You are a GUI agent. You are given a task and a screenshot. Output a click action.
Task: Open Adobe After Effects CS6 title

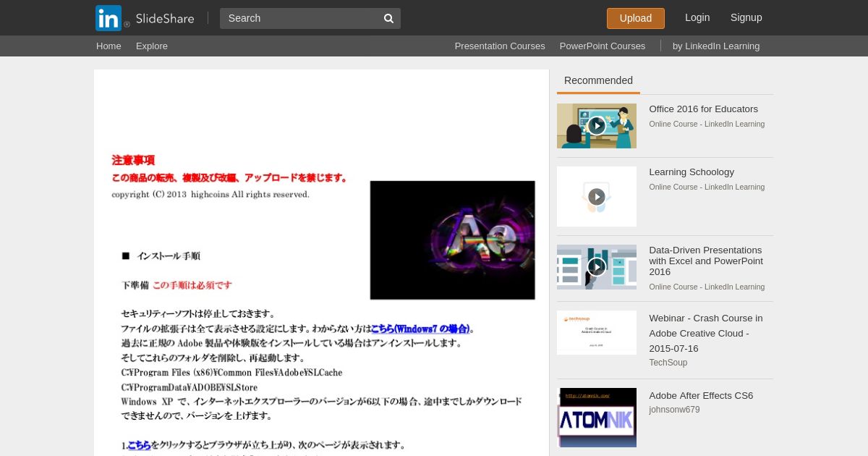701,396
